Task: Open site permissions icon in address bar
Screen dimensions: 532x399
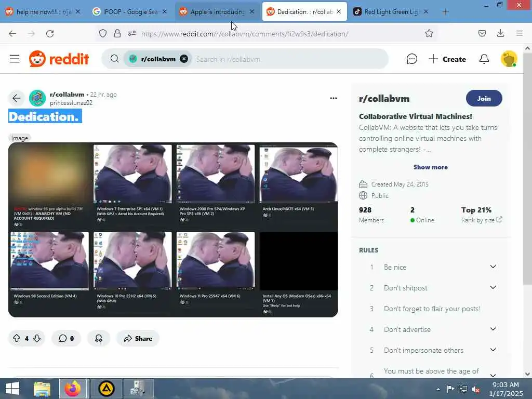Action: [132, 34]
